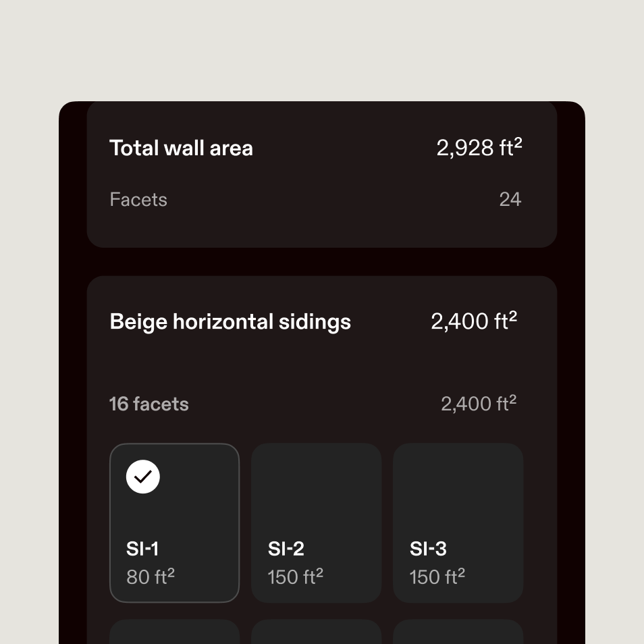This screenshot has height=644, width=644.
Task: Click the SI-1 label text
Action: tap(143, 549)
